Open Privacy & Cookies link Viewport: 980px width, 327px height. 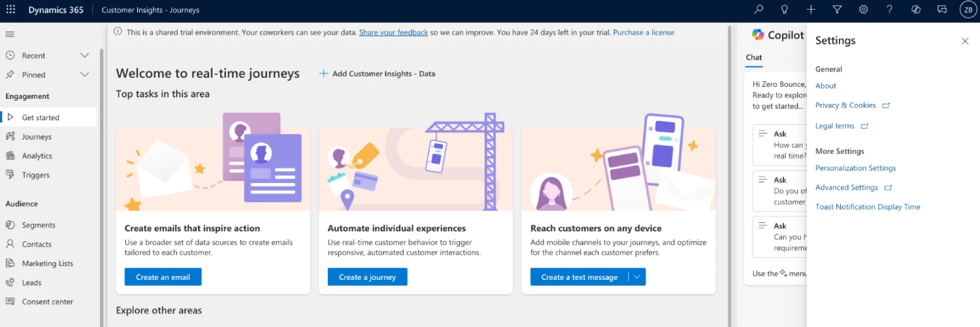pos(845,105)
